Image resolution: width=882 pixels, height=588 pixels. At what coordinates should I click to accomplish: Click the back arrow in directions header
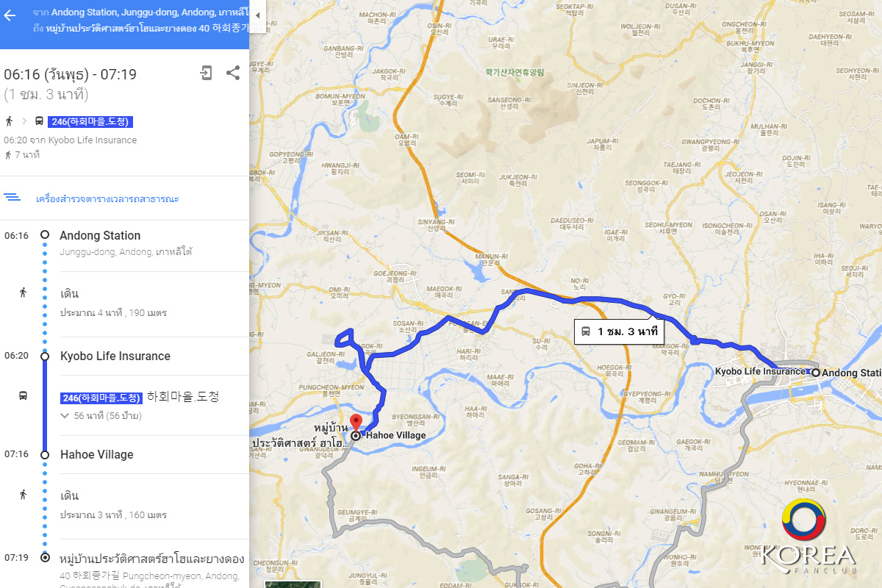coord(10,16)
